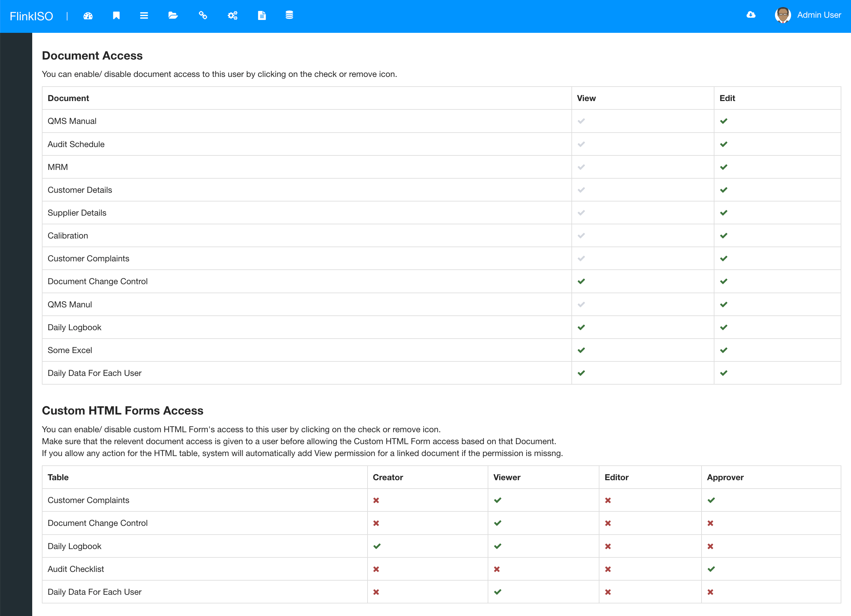Enable Viewer access for Audit Checklist

click(497, 569)
